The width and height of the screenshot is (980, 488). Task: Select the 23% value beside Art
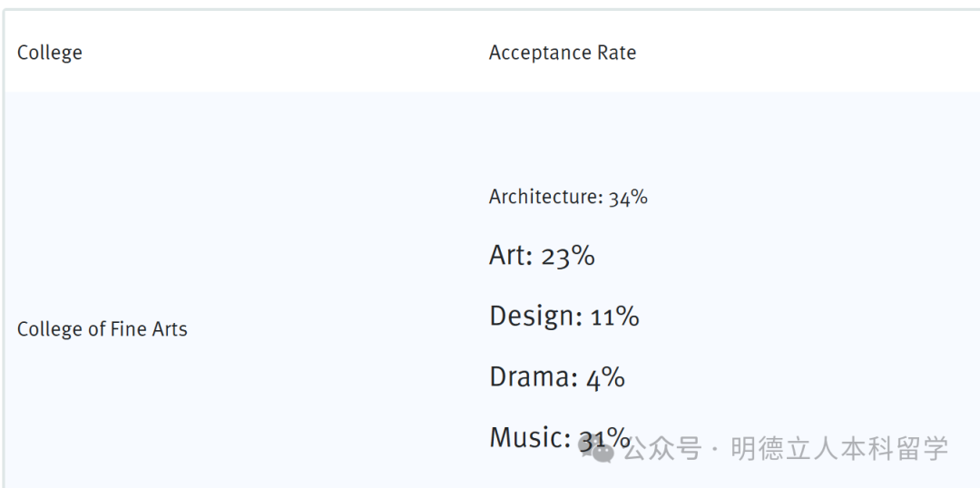click(568, 256)
